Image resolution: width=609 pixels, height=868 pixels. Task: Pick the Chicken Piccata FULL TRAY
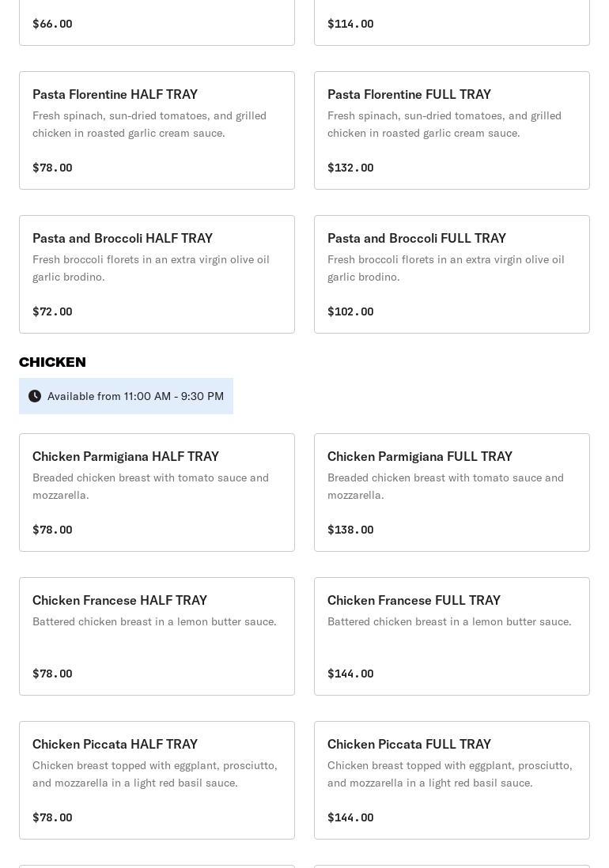pos(452,780)
